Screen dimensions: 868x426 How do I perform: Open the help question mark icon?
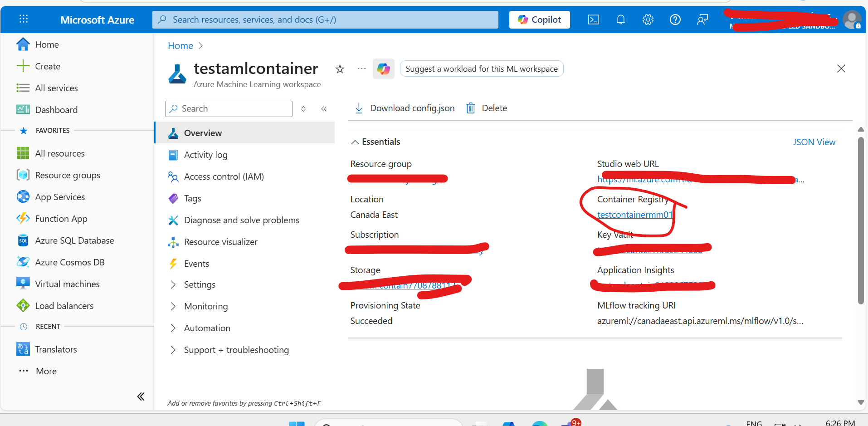point(675,20)
